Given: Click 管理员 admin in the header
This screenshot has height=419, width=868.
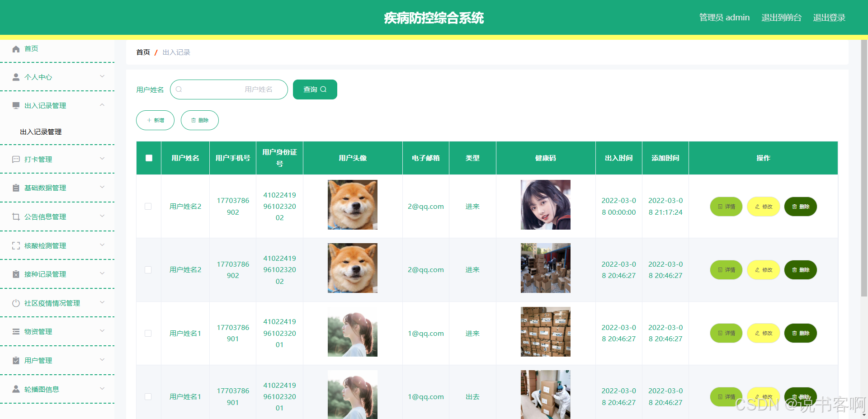Looking at the screenshot, I should coord(724,18).
